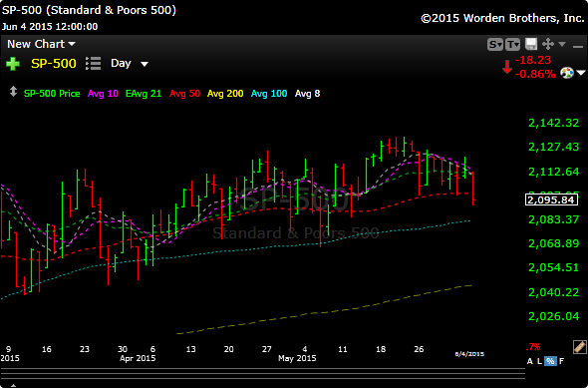The image size is (588, 388).
Task: Click the SP-500 symbol name
Action: (x=54, y=64)
